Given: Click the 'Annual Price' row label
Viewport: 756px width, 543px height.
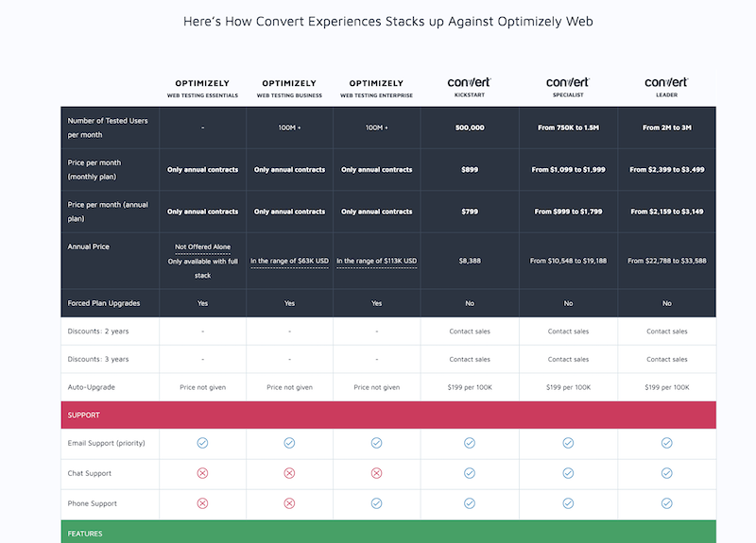Looking at the screenshot, I should click(x=89, y=246).
